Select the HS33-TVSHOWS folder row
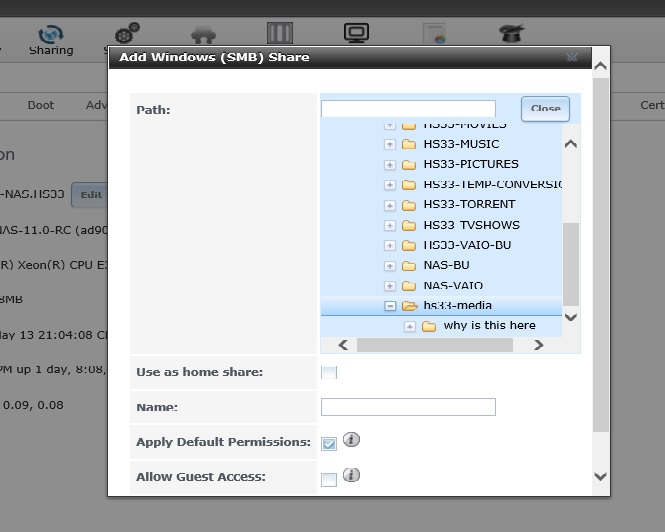The height and width of the screenshot is (532, 665). (x=471, y=225)
